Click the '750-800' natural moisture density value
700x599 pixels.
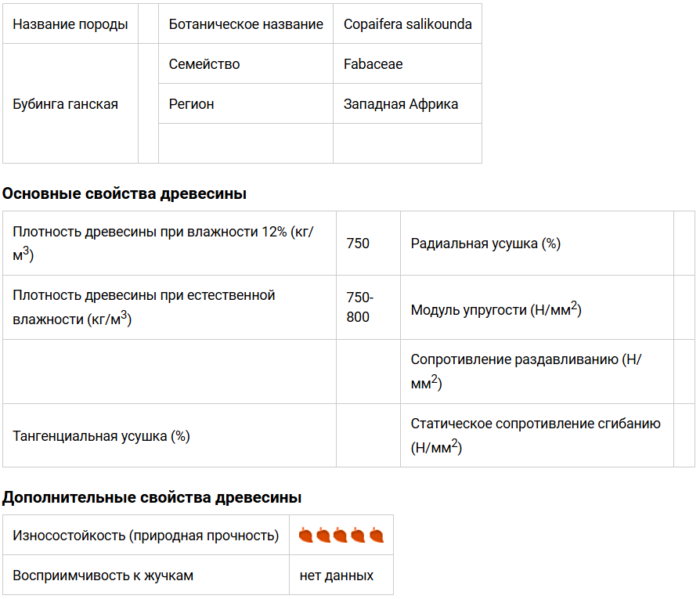pyautogui.click(x=360, y=307)
